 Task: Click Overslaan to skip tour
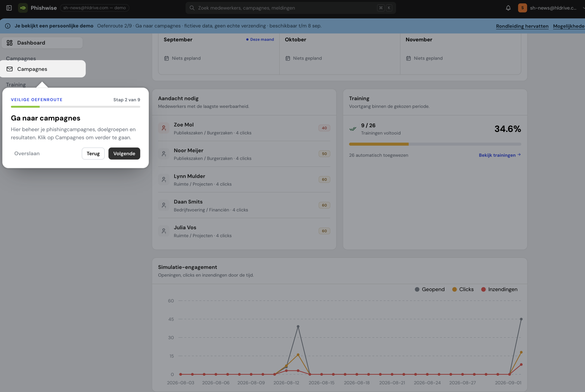(x=27, y=154)
